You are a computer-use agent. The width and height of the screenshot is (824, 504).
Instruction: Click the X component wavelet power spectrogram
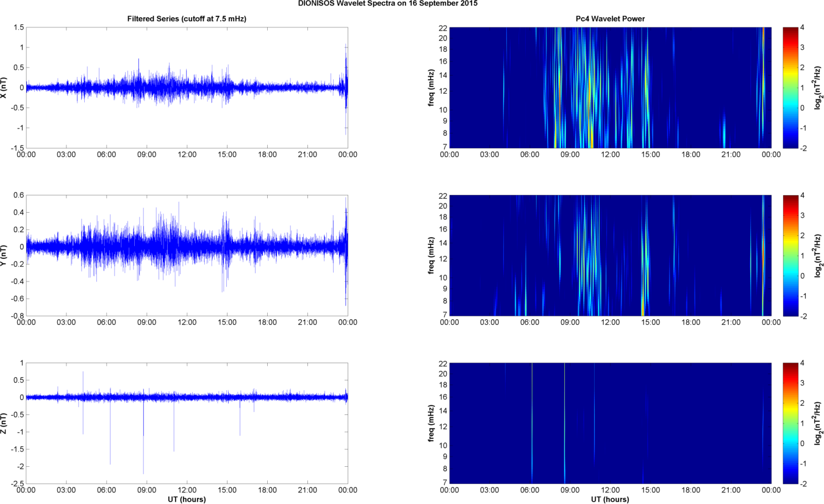pyautogui.click(x=611, y=87)
